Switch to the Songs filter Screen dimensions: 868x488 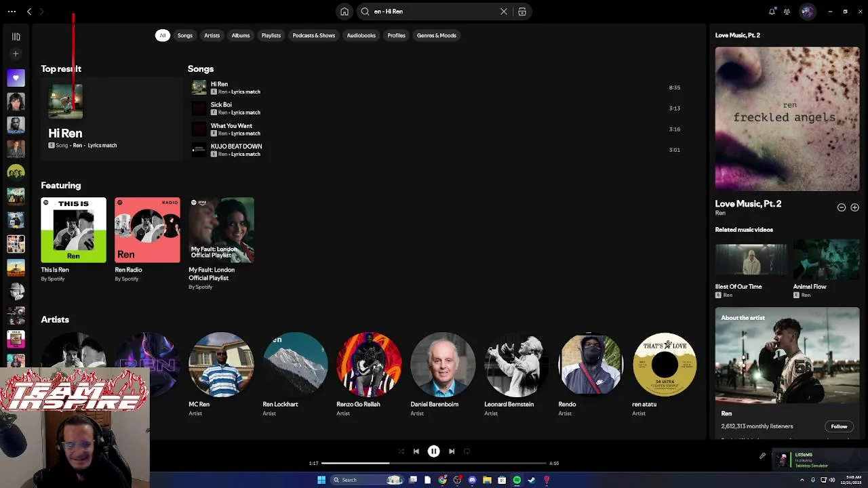click(x=185, y=35)
